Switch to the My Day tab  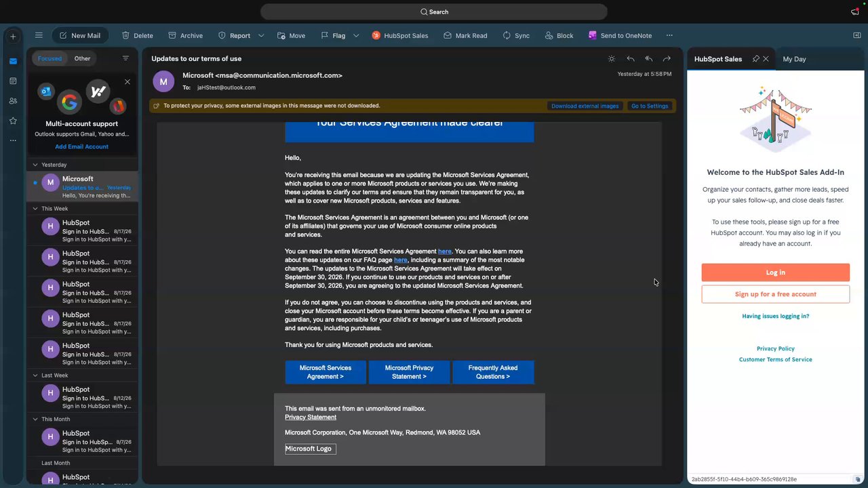pyautogui.click(x=794, y=59)
